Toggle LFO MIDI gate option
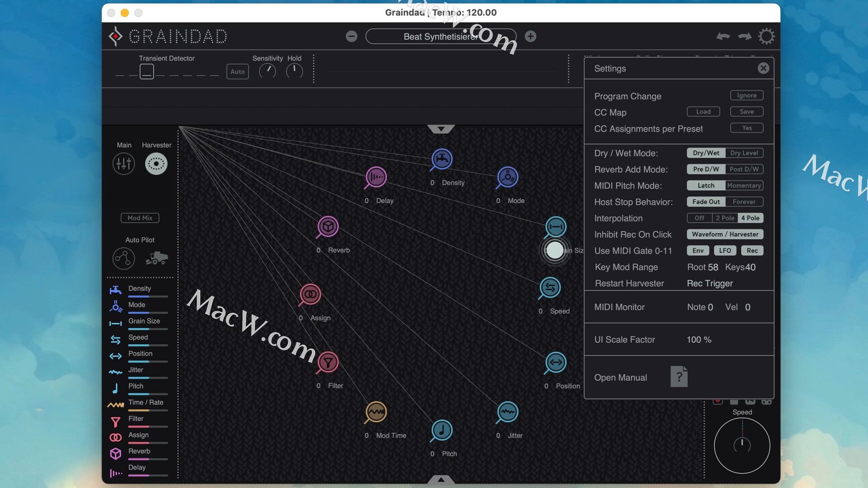The width and height of the screenshot is (868, 488). coord(725,251)
